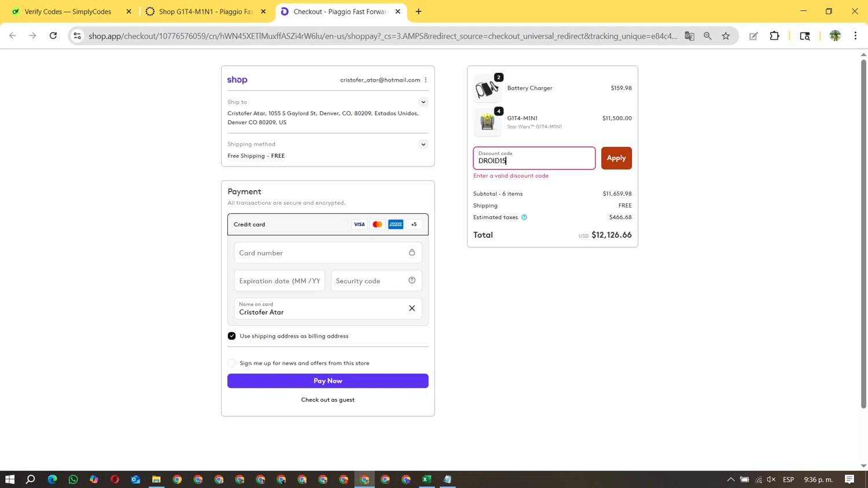Open the Extensions puzzle menu

pos(774,36)
